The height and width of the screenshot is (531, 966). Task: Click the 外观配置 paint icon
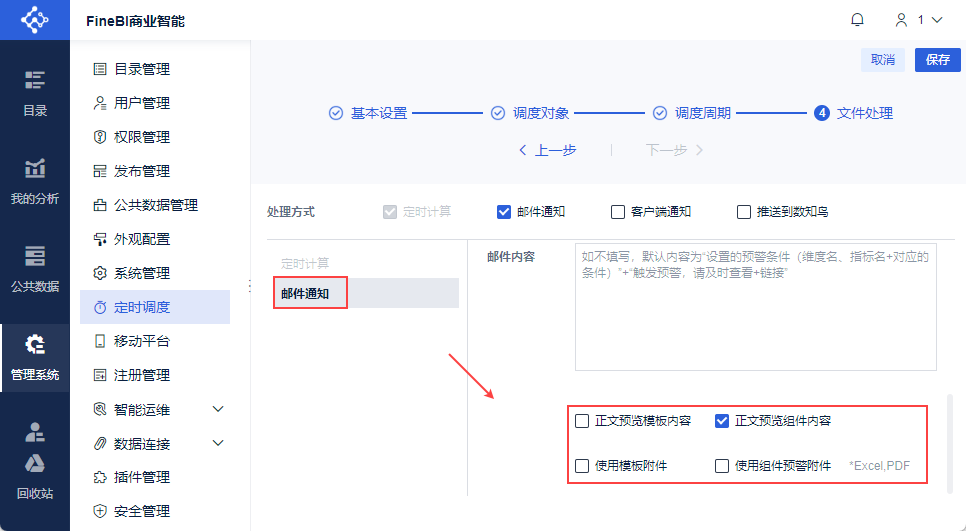(99, 239)
